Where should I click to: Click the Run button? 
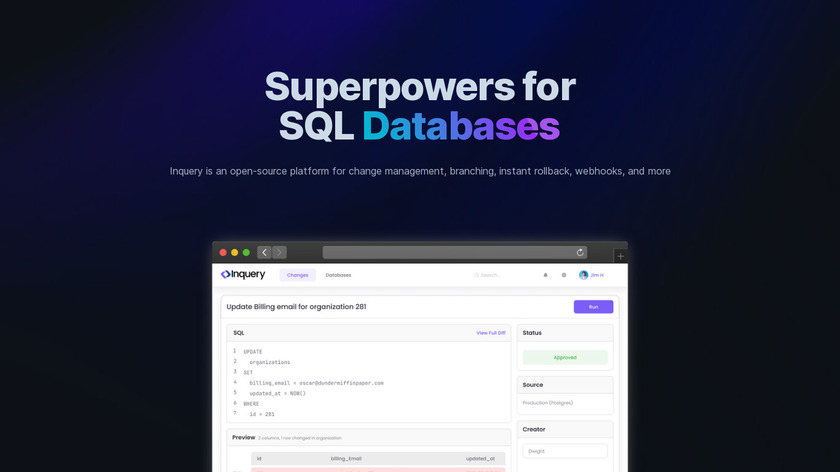(593, 306)
